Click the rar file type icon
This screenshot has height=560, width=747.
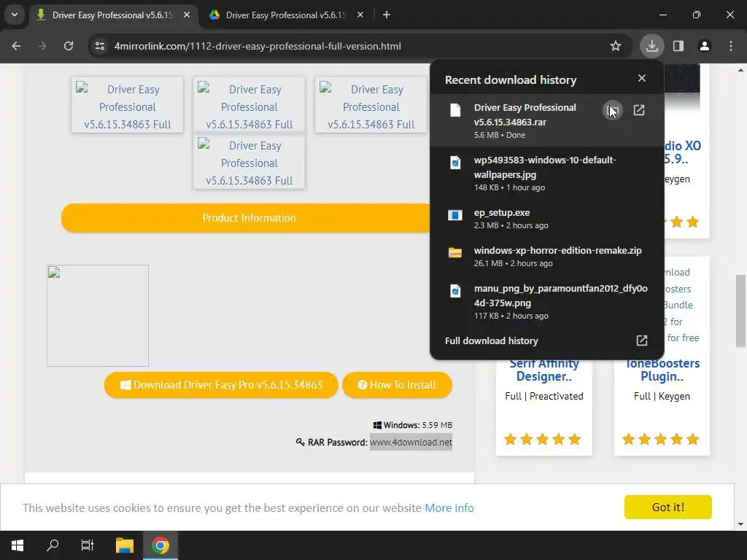tap(455, 111)
